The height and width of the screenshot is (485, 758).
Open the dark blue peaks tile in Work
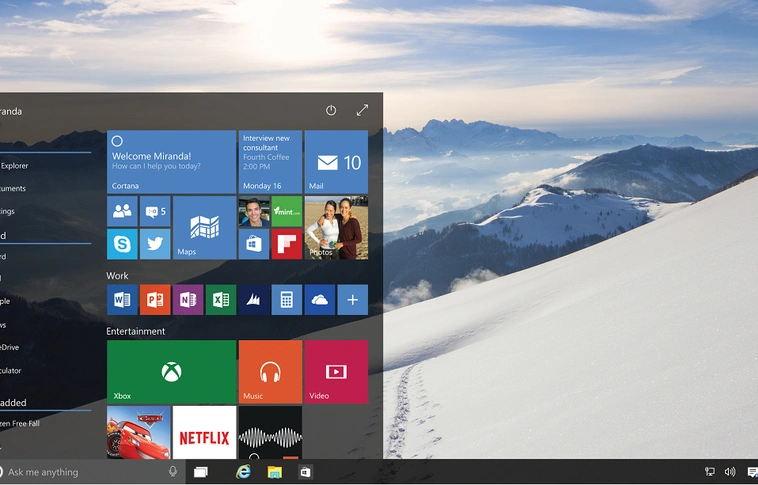254,300
